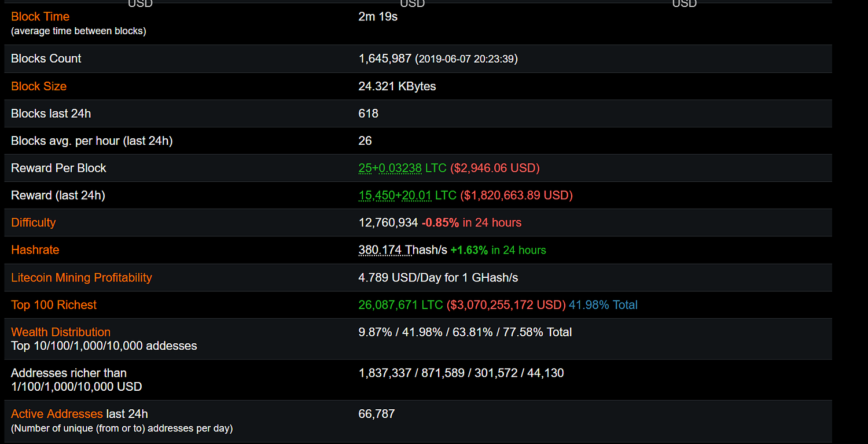Click the active addresses count 66,787
868x444 pixels.
point(377,414)
